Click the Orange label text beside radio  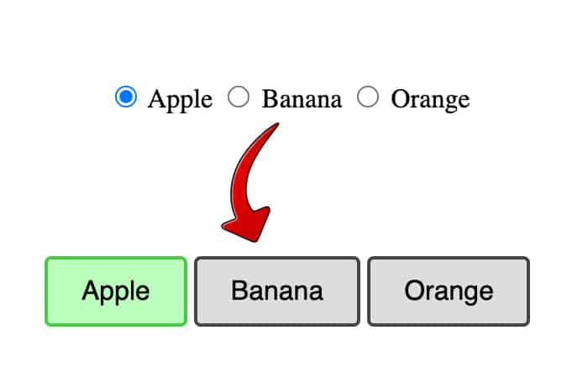pyautogui.click(x=430, y=100)
